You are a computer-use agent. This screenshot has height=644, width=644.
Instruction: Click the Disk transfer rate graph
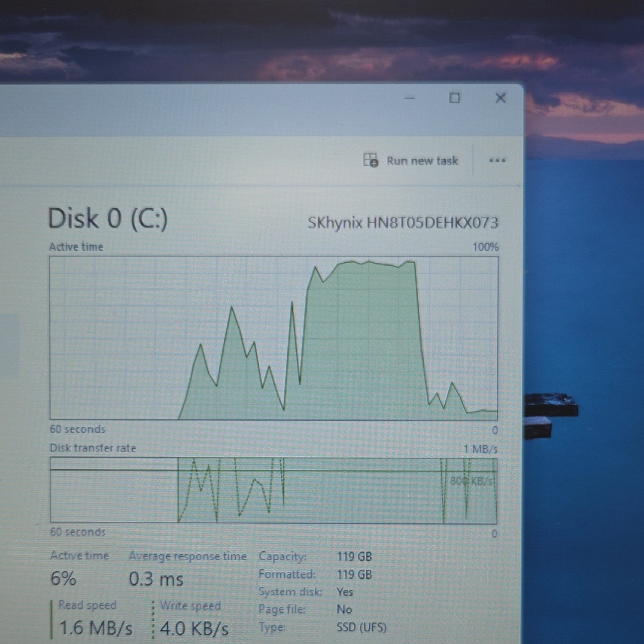pyautogui.click(x=273, y=490)
